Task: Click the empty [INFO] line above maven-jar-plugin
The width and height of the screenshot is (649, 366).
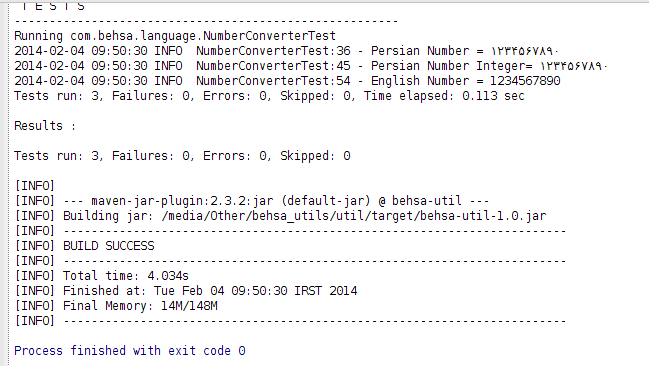Action: coord(34,186)
